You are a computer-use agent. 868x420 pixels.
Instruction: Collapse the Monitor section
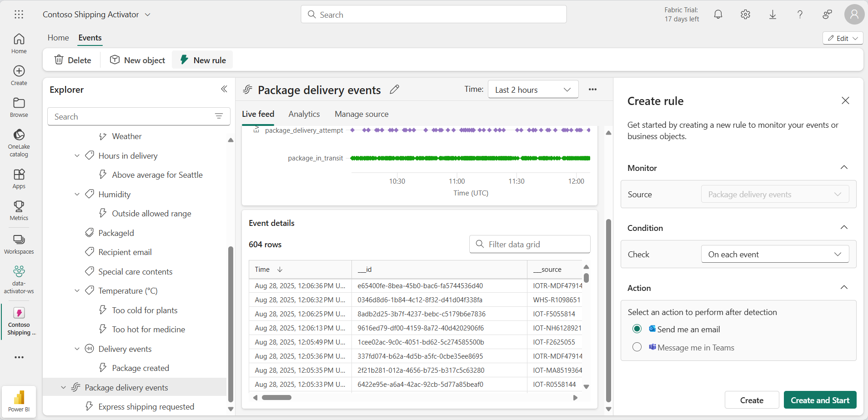point(844,168)
